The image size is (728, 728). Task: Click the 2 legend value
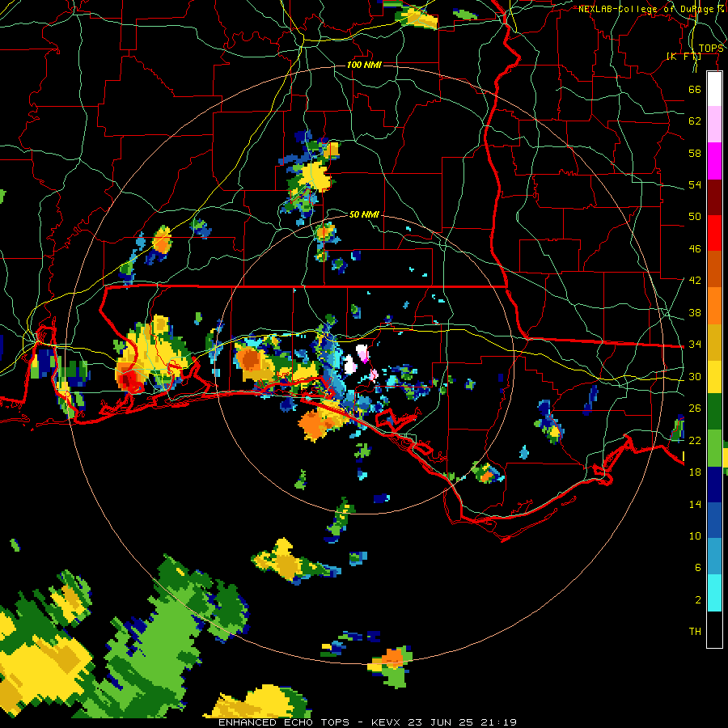coord(697,600)
